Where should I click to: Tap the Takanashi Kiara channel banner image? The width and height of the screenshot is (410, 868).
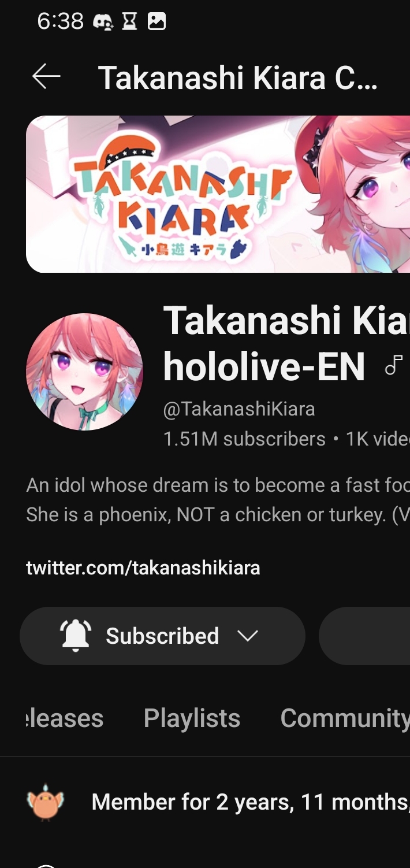pos(218,194)
